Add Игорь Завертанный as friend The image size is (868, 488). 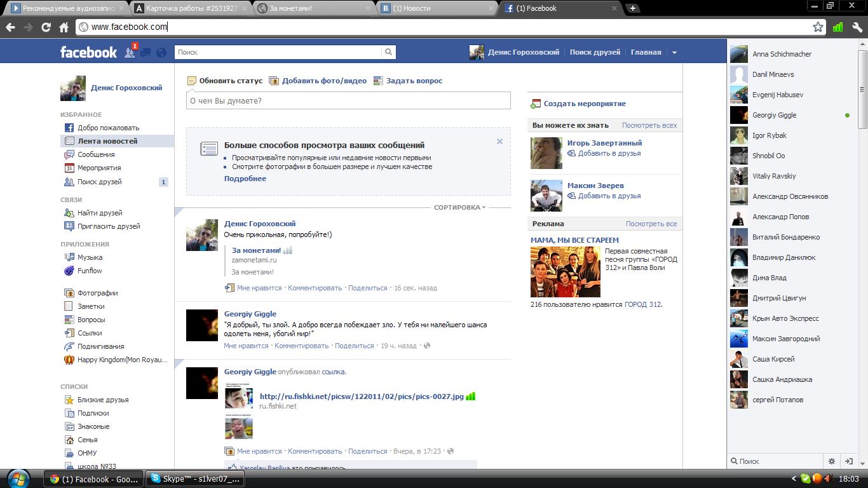click(604, 153)
